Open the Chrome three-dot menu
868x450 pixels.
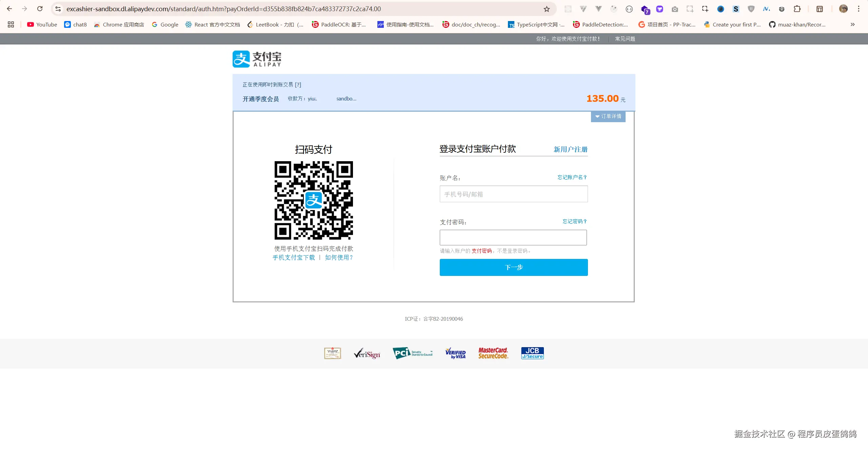pos(858,9)
